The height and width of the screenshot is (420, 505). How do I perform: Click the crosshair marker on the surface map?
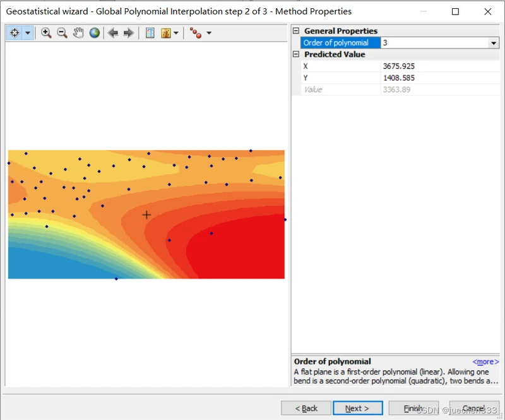(x=146, y=214)
